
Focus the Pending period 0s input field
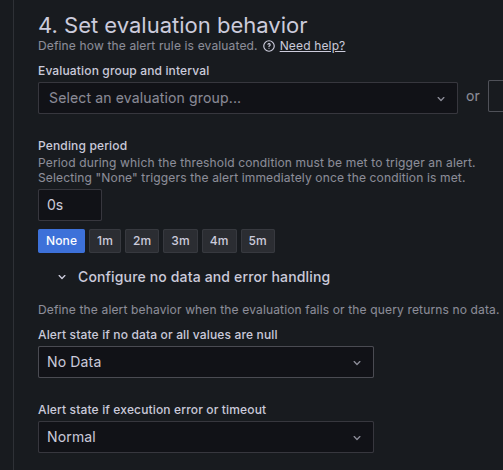tap(70, 205)
